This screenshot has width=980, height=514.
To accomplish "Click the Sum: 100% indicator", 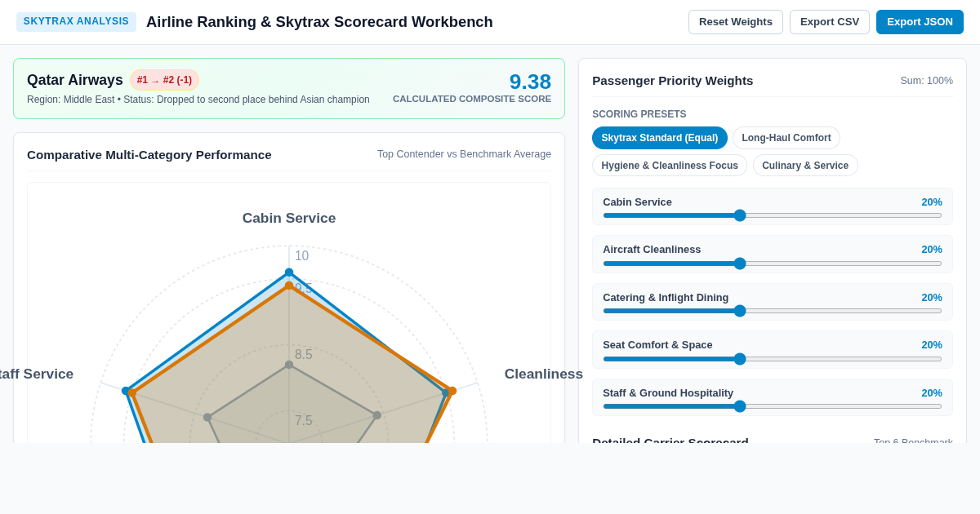I will pyautogui.click(x=926, y=81).
